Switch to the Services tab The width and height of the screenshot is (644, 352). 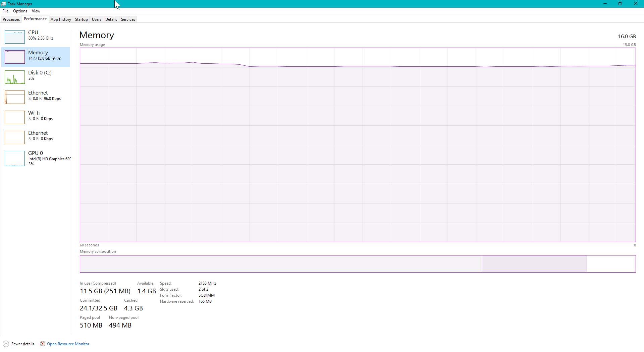pos(128,19)
